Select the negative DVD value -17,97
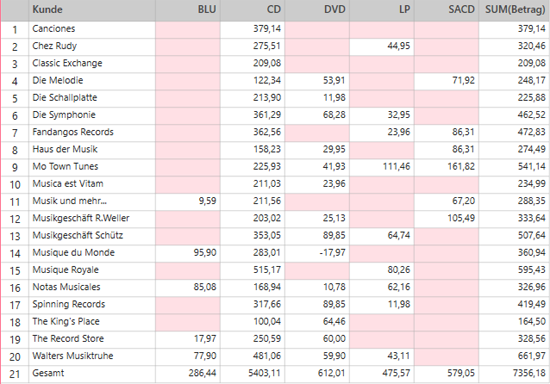The width and height of the screenshot is (550, 384). [x=317, y=253]
